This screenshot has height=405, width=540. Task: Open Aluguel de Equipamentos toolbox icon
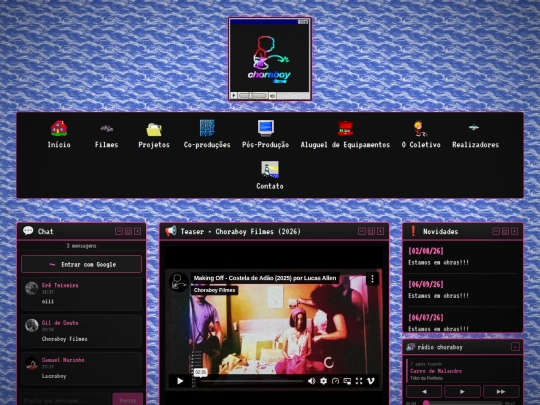[x=345, y=128]
